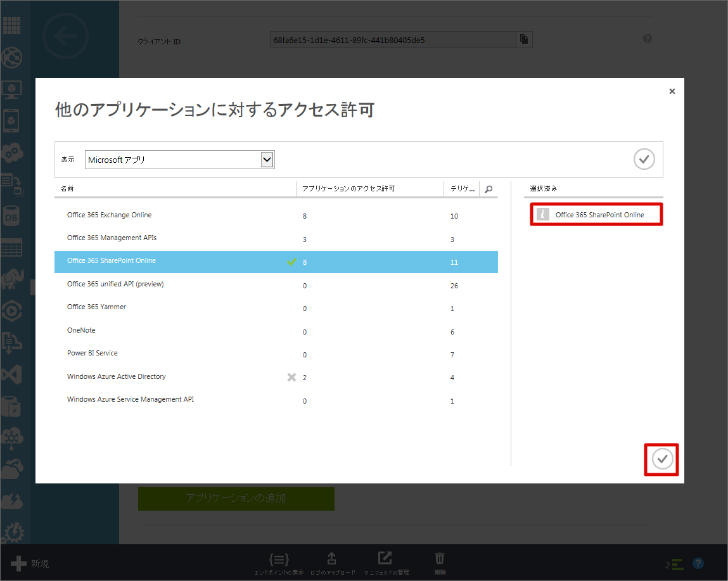728x581 pixels.
Task: Open the help icon next to client ID
Action: click(647, 39)
